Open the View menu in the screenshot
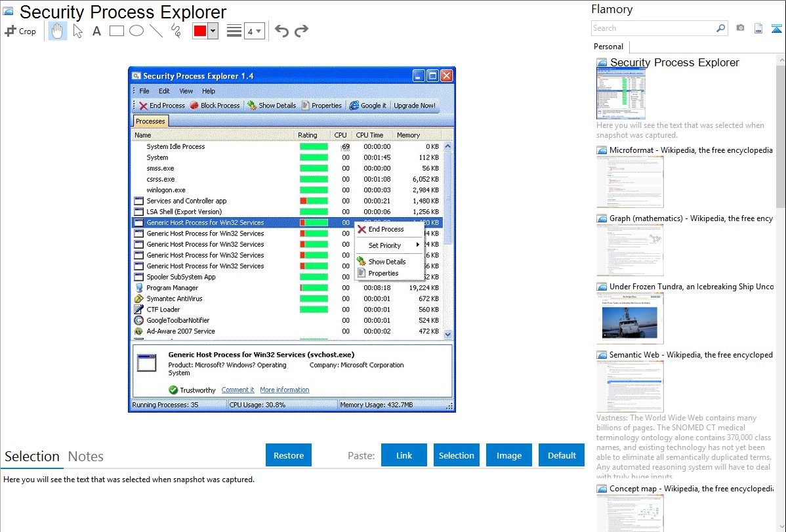The height and width of the screenshot is (532, 786). click(x=186, y=91)
